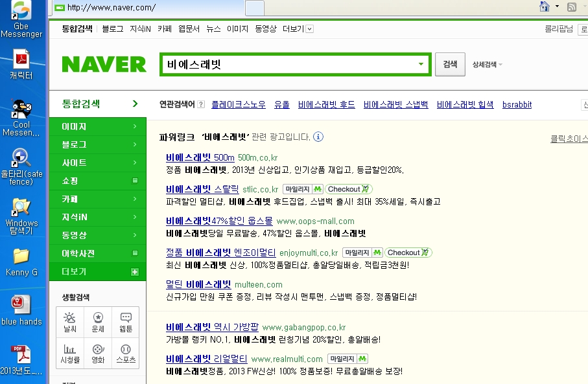
Task: Open 롤리팝넘 link at top right
Action: tap(558, 29)
